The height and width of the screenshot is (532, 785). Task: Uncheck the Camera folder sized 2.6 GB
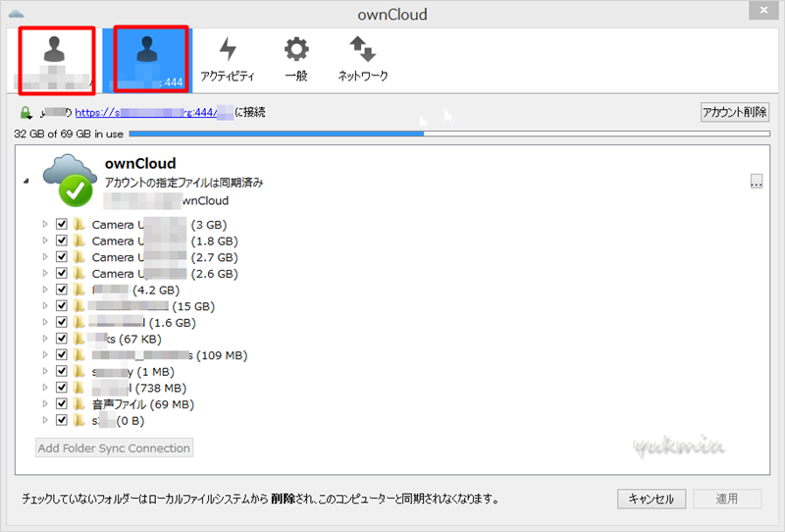[x=62, y=273]
